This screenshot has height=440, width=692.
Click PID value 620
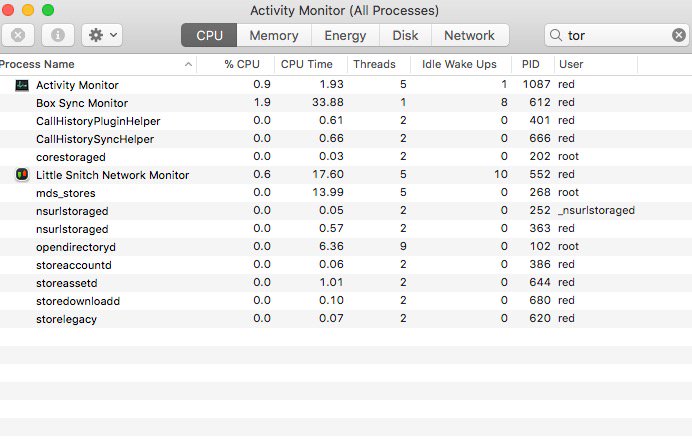click(540, 318)
